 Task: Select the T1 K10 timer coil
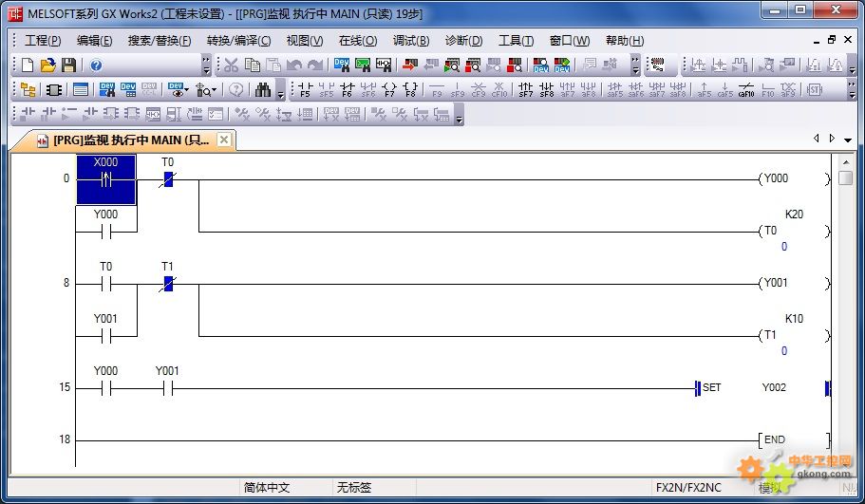[795, 335]
